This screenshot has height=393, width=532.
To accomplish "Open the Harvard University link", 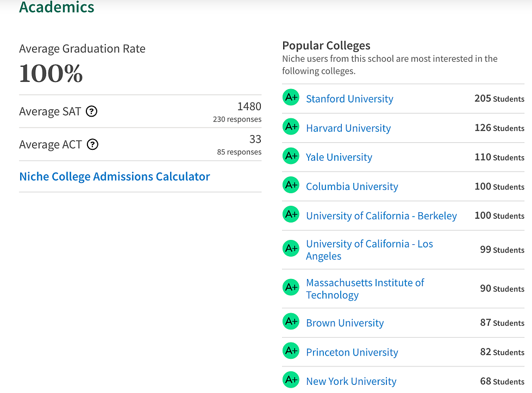I will (348, 129).
